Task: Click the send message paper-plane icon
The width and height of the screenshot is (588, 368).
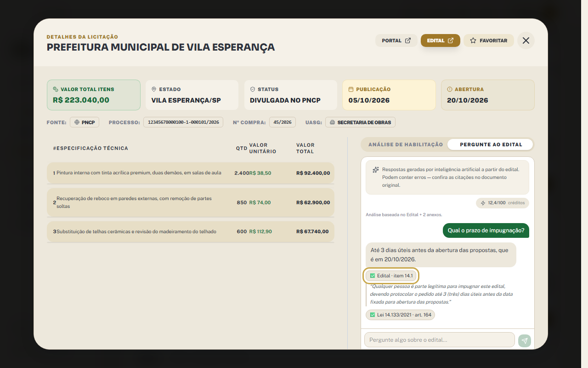Action: [525, 340]
